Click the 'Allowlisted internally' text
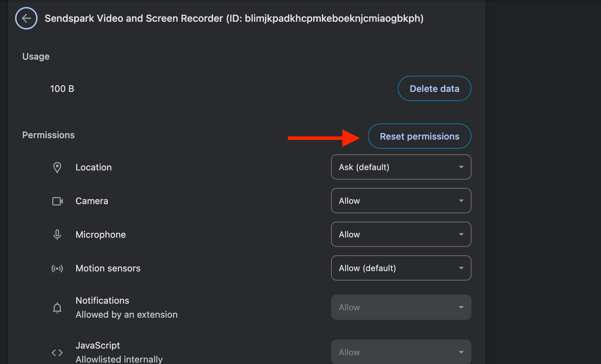Viewport: 601px width, 364px height. (119, 359)
